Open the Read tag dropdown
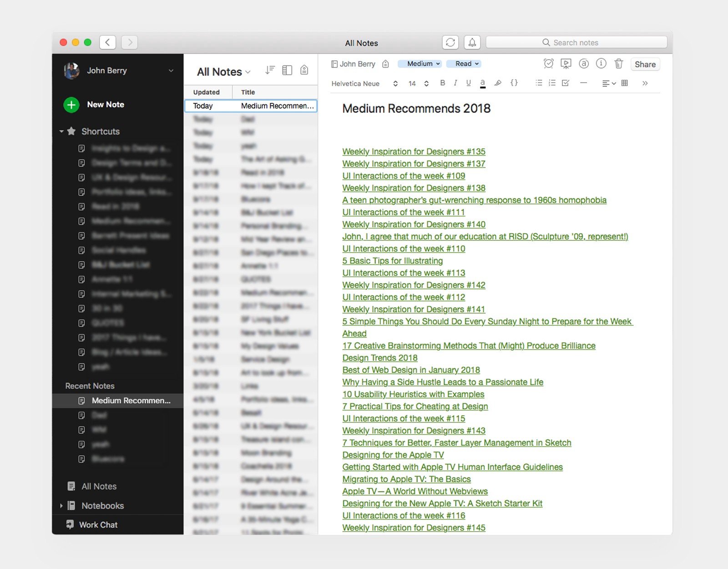Screen dimensions: 728x569 click(x=464, y=64)
